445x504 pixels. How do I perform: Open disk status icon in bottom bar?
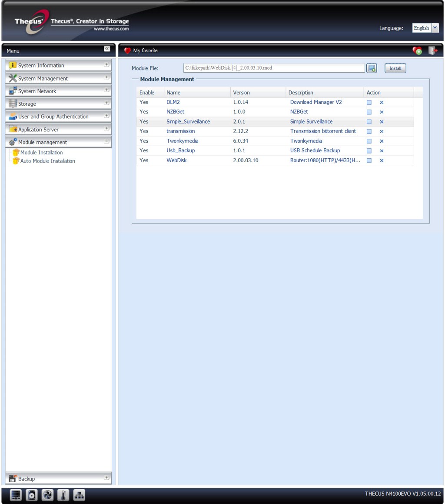31,495
